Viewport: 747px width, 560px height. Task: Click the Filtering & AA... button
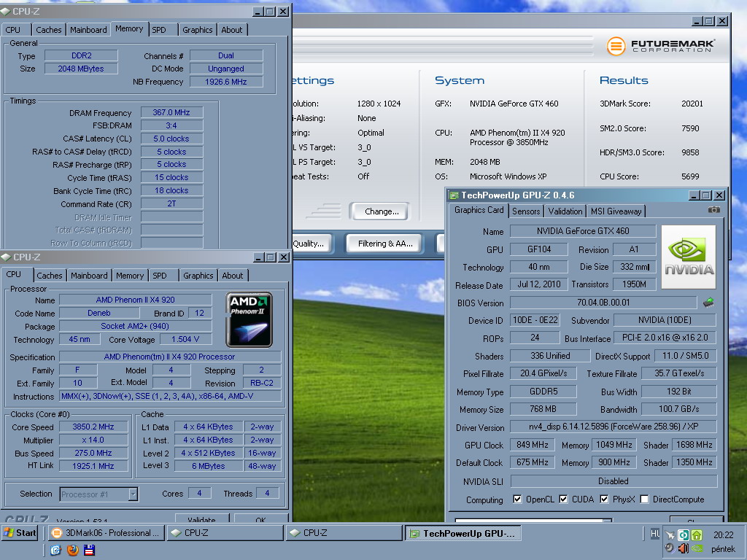point(385,244)
